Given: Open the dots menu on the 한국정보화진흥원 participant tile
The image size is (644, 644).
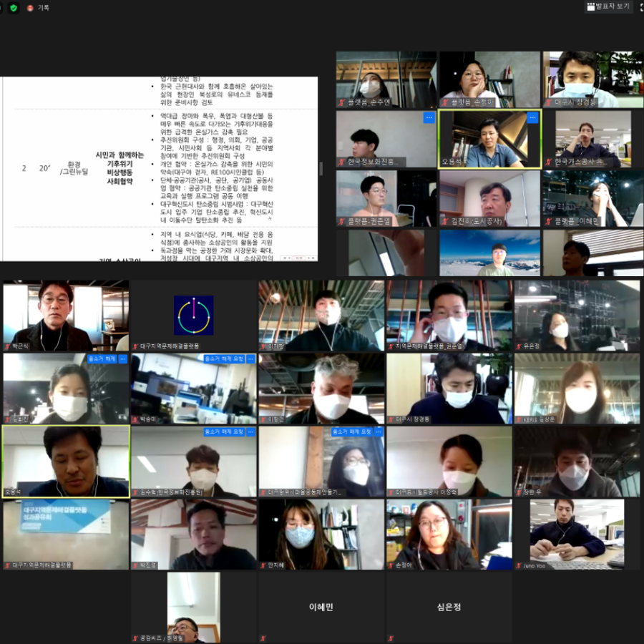Looking at the screenshot, I should (250, 432).
